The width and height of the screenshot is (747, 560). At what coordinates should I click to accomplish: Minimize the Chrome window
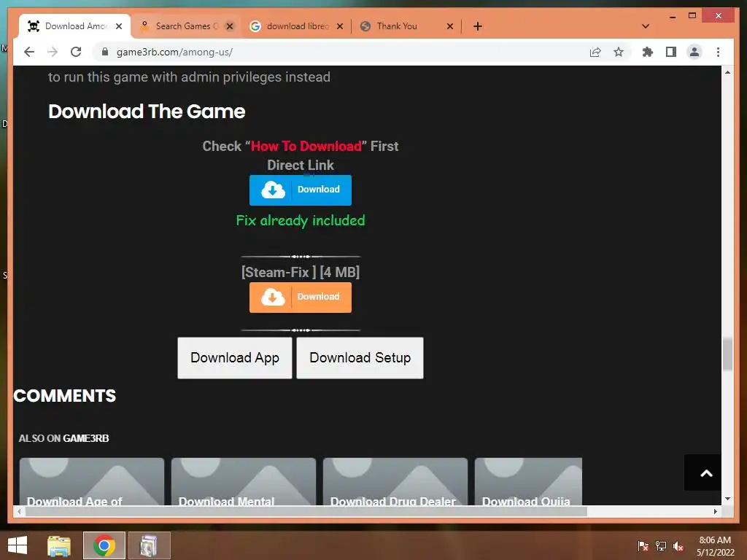672,17
